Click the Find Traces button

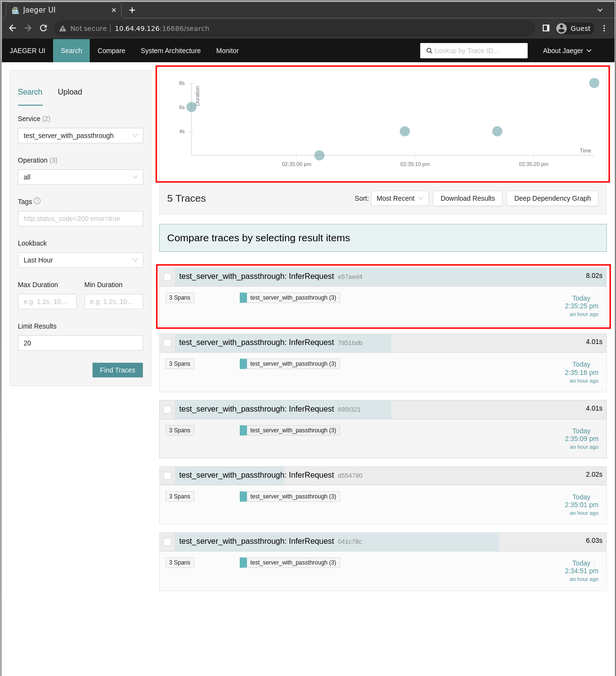pyautogui.click(x=118, y=370)
